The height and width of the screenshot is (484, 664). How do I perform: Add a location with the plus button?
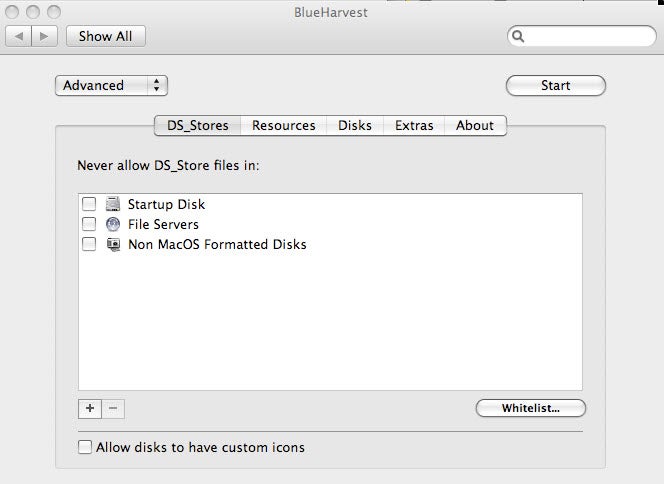tap(90, 409)
